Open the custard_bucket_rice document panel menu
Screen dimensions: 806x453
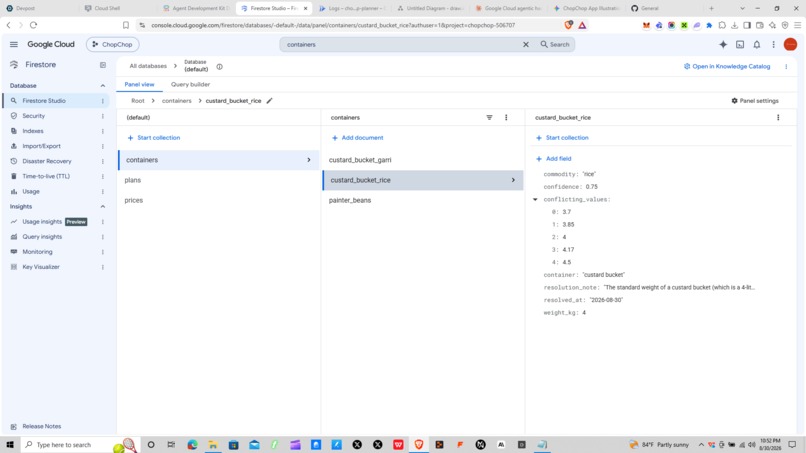(x=778, y=118)
